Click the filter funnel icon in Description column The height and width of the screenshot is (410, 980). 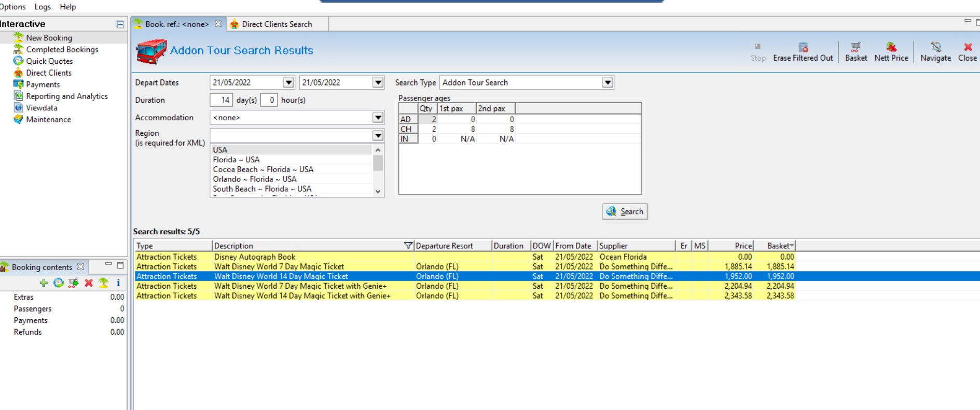coord(408,245)
